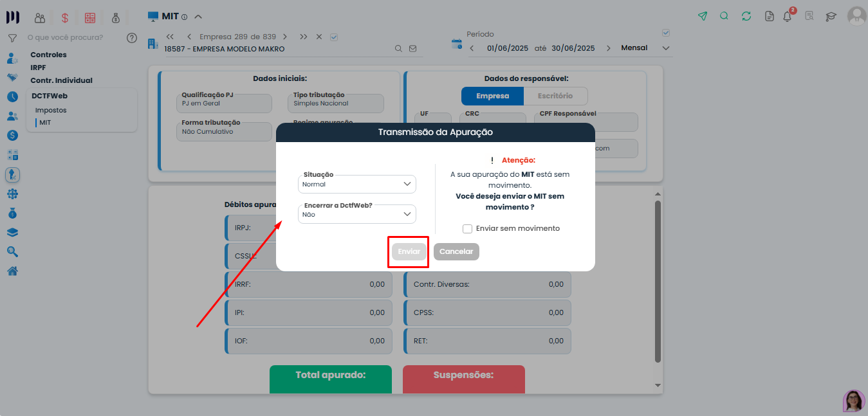Click the débitos panel vertical scrollbar
Image resolution: width=868 pixels, height=416 pixels.
(x=658, y=281)
